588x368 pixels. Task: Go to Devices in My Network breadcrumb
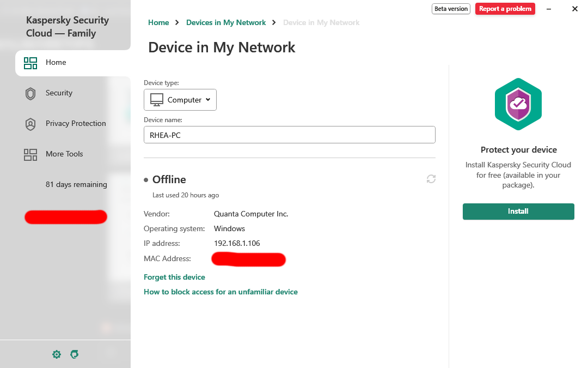(226, 22)
